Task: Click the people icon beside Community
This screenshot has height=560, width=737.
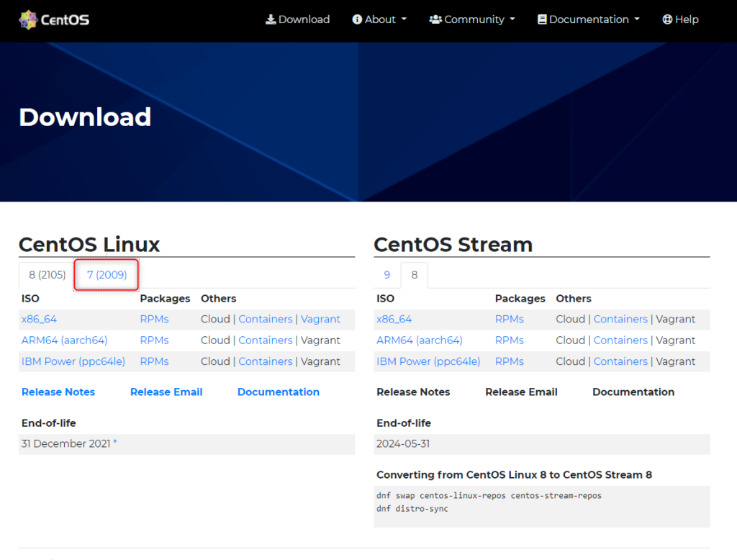Action: 435,19
